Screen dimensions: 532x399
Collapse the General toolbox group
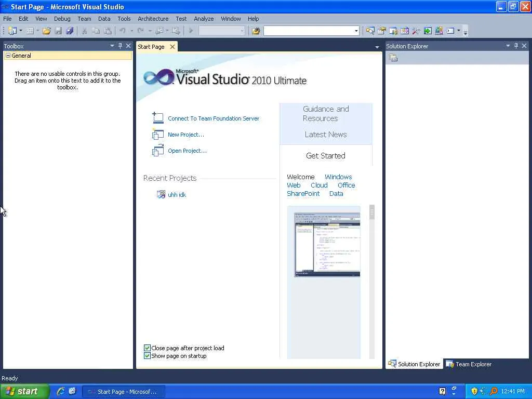coord(8,55)
